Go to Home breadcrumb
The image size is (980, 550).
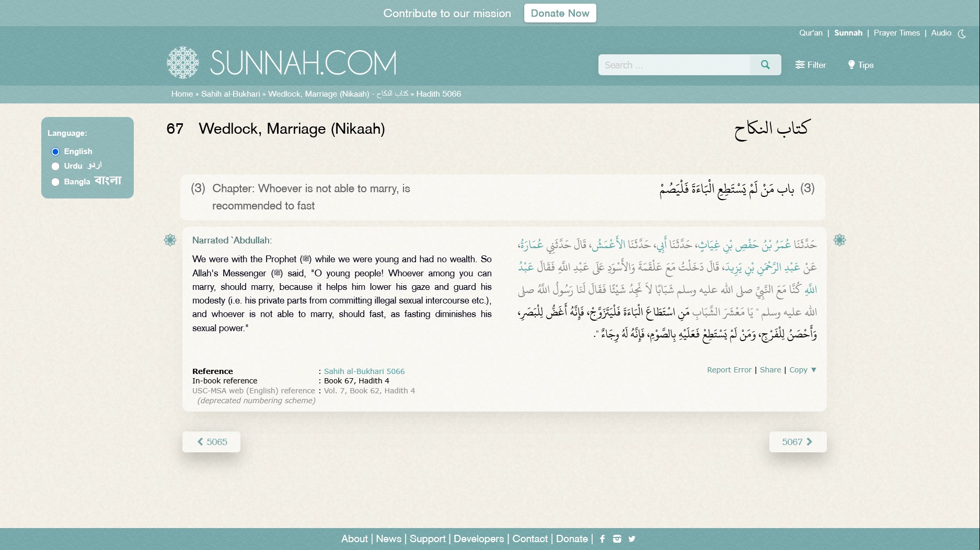(182, 94)
